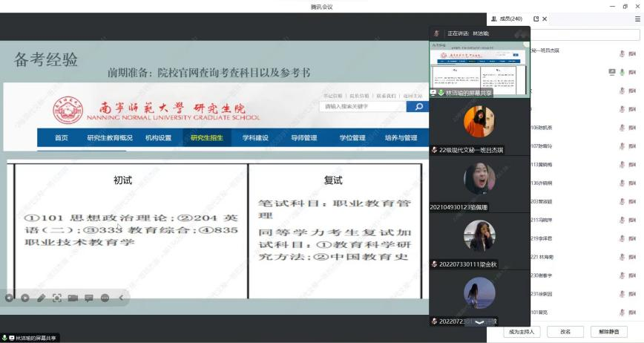The width and height of the screenshot is (644, 343).
Task: Open the comment bubble icon
Action: 89,298
